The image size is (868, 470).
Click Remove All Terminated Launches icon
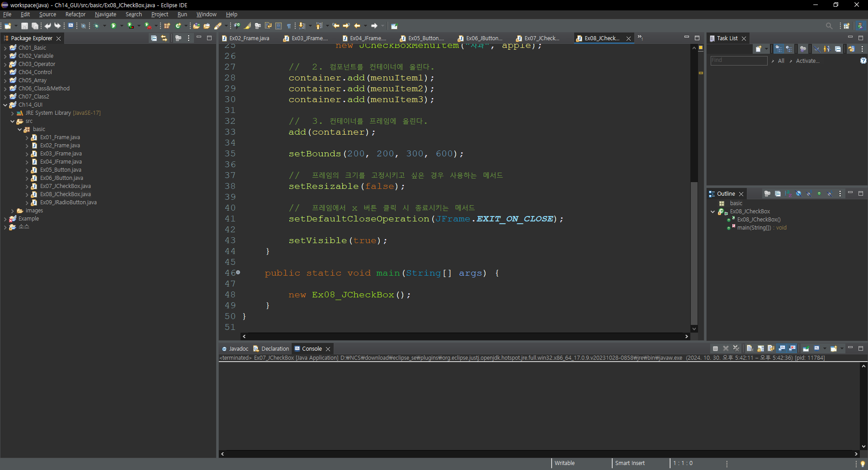(x=736, y=348)
